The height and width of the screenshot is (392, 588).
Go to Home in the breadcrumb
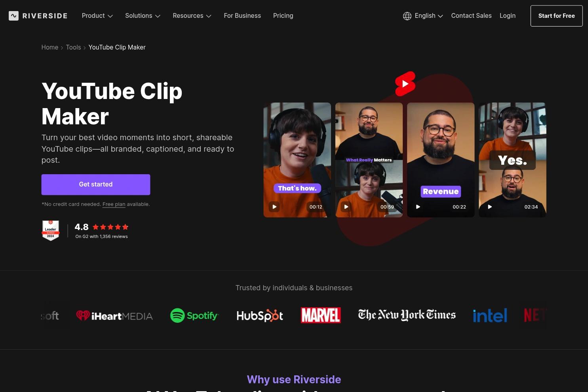coord(50,48)
